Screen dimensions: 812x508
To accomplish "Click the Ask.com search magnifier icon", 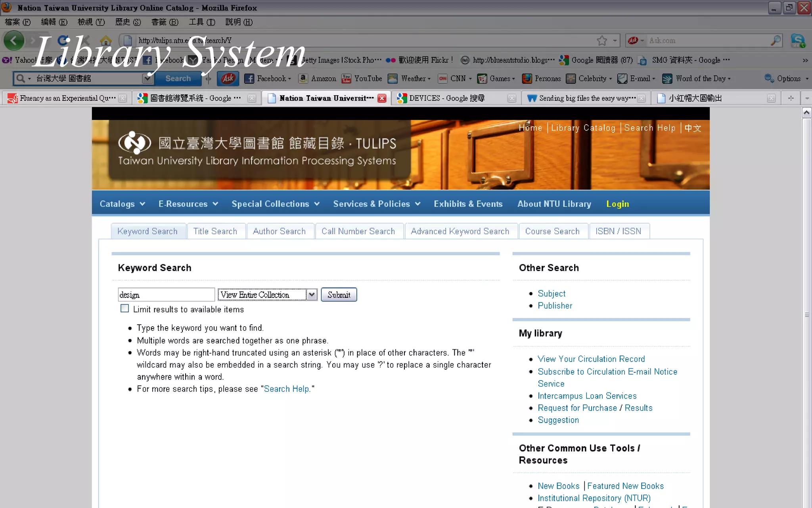I will coord(776,40).
